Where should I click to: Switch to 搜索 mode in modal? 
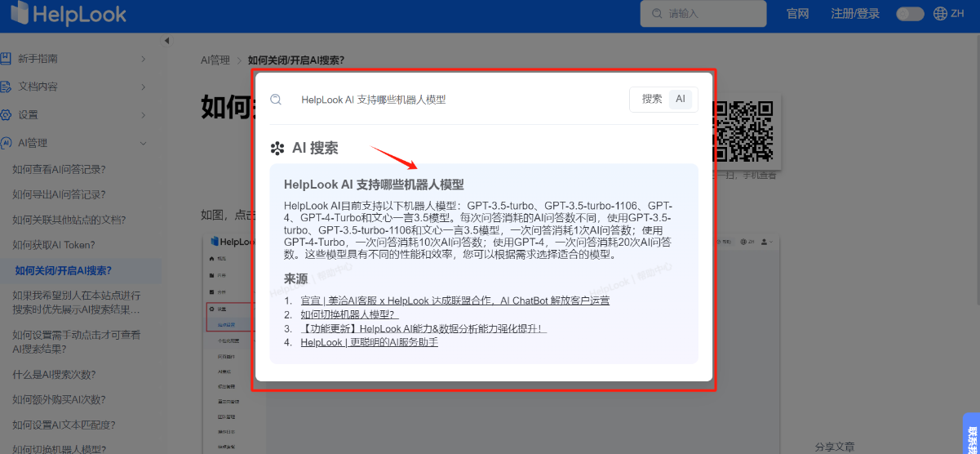[x=652, y=99]
